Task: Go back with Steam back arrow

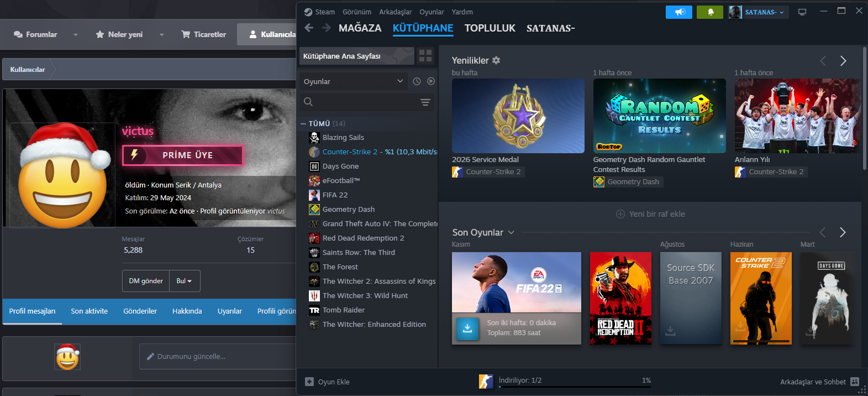Action: 309,28
